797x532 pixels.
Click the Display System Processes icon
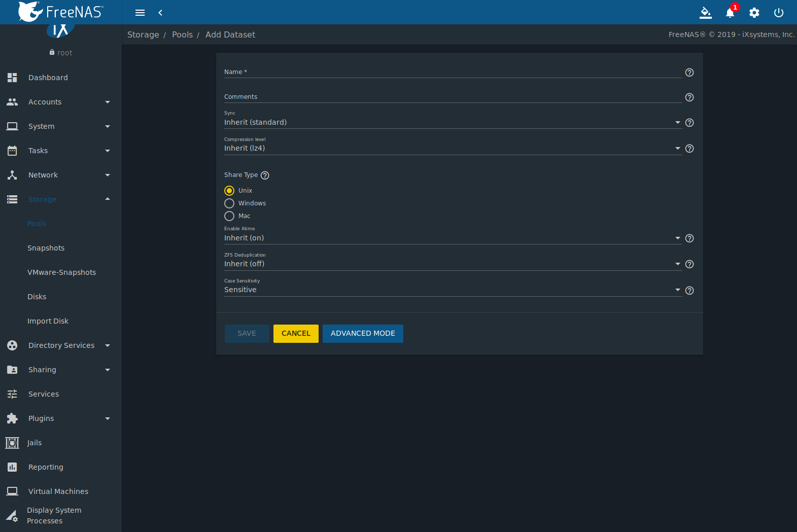pyautogui.click(x=12, y=516)
